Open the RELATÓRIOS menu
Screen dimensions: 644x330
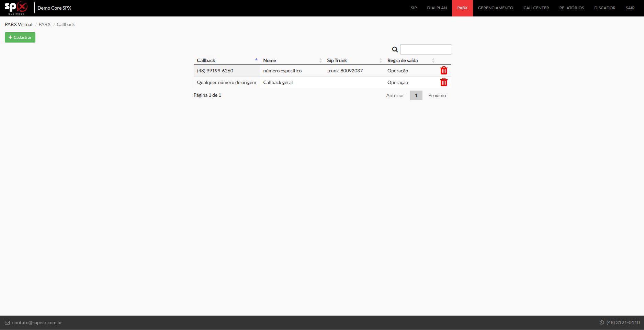(572, 8)
